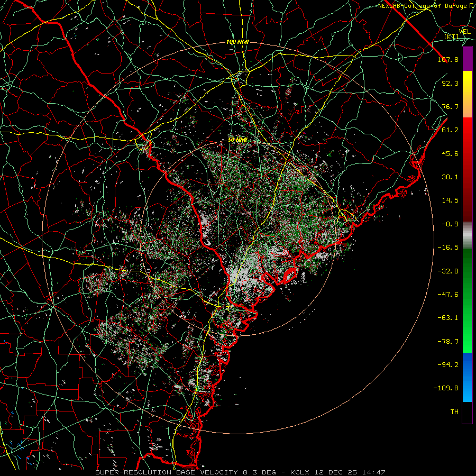Select the -94.2 velocity scale value
476x476 pixels.
tap(448, 365)
